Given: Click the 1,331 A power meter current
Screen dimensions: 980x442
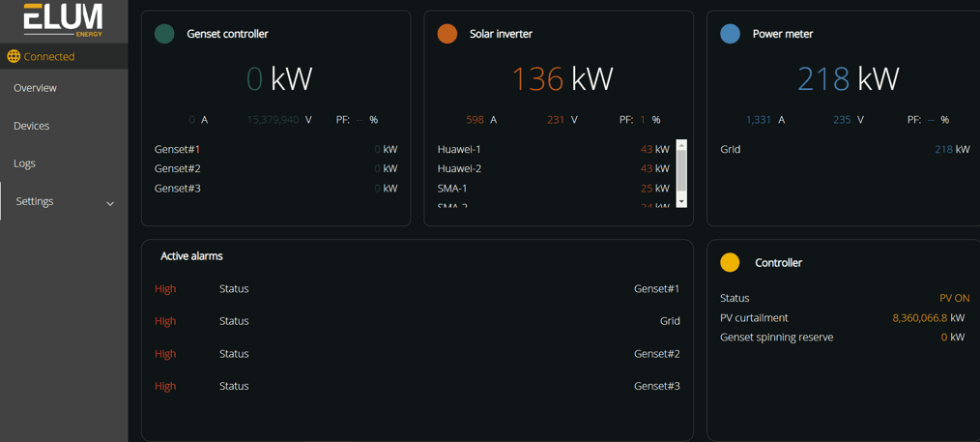Looking at the screenshot, I should (x=765, y=119).
